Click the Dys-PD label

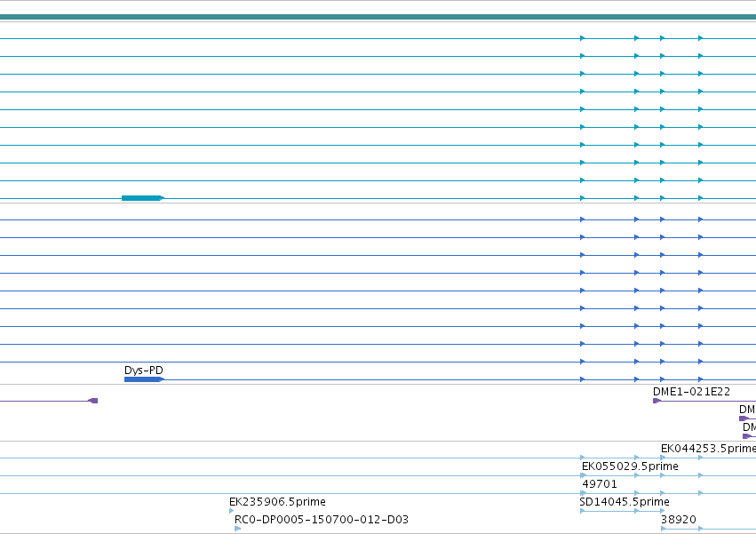tap(144, 371)
